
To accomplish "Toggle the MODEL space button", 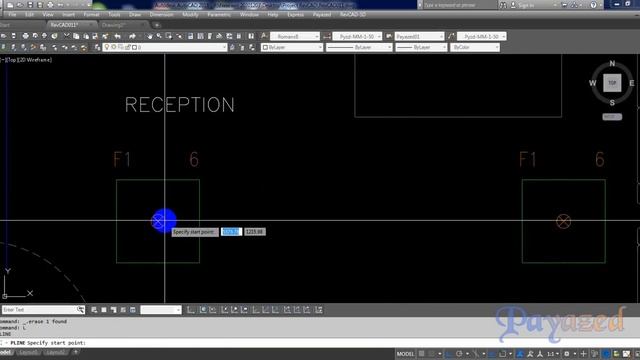I will pos(405,354).
